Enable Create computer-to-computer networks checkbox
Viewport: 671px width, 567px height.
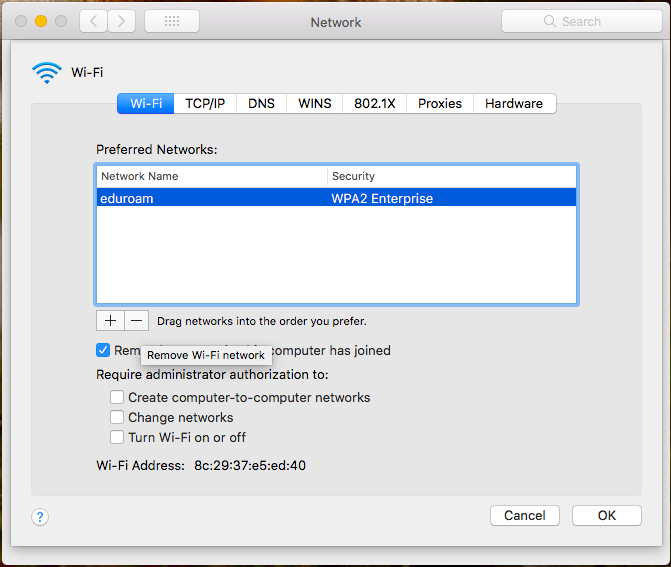point(117,397)
